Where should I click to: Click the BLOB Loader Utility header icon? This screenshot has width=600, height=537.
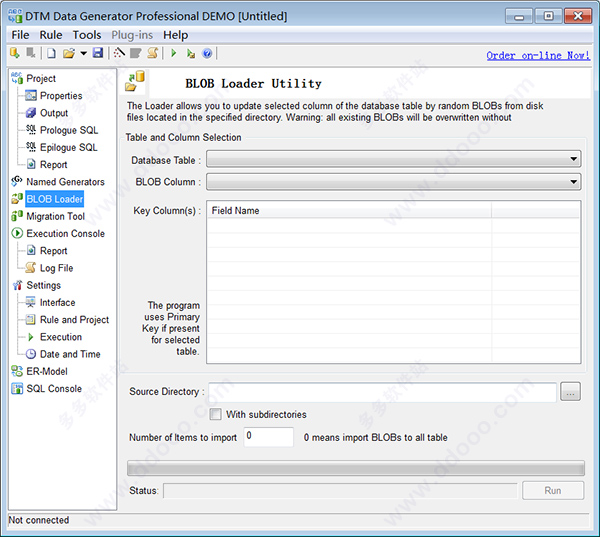(135, 81)
